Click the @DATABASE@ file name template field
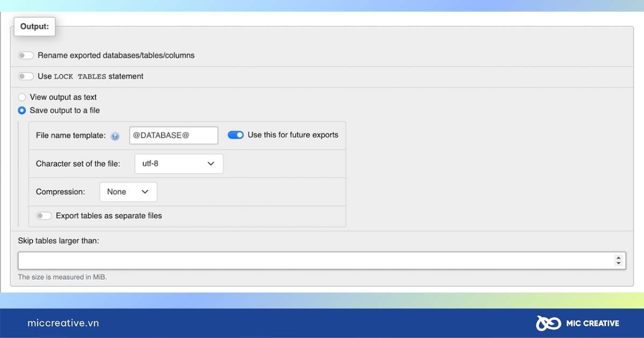This screenshot has width=644, height=338. tap(174, 135)
